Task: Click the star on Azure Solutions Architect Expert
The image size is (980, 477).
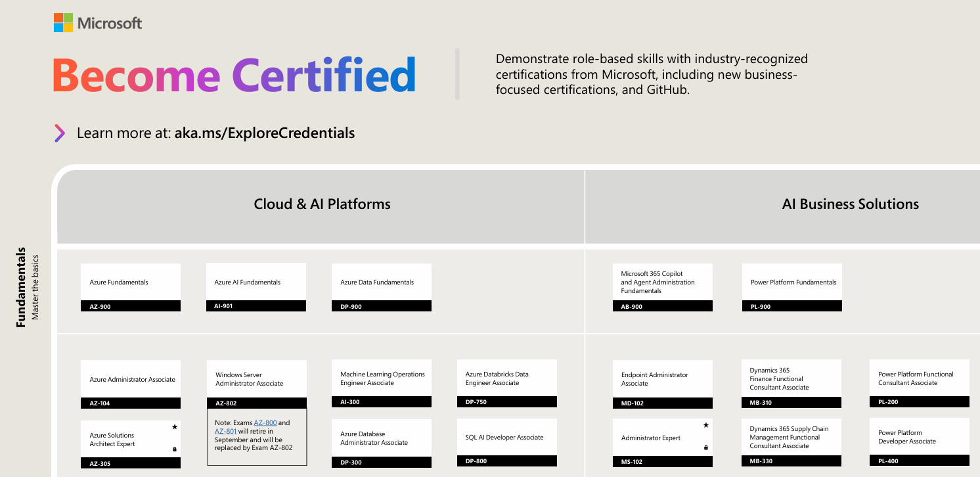Action: 174,427
